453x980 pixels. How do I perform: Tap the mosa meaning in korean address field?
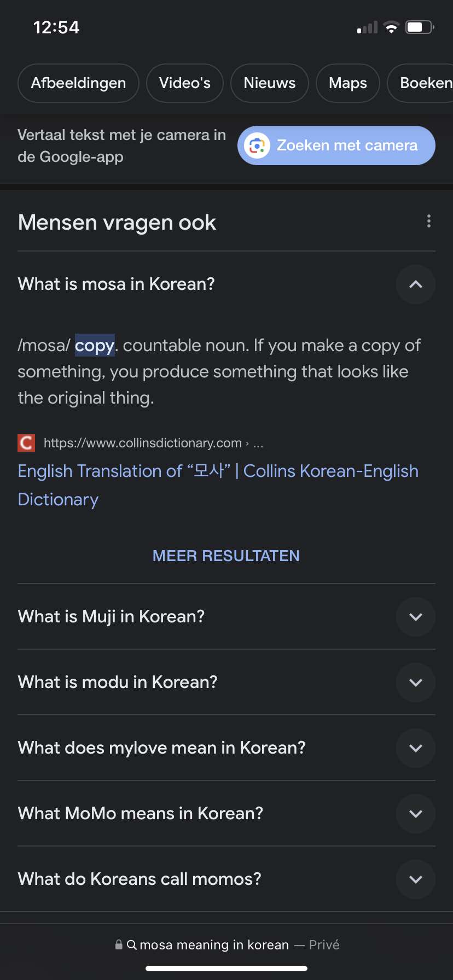coord(226,944)
